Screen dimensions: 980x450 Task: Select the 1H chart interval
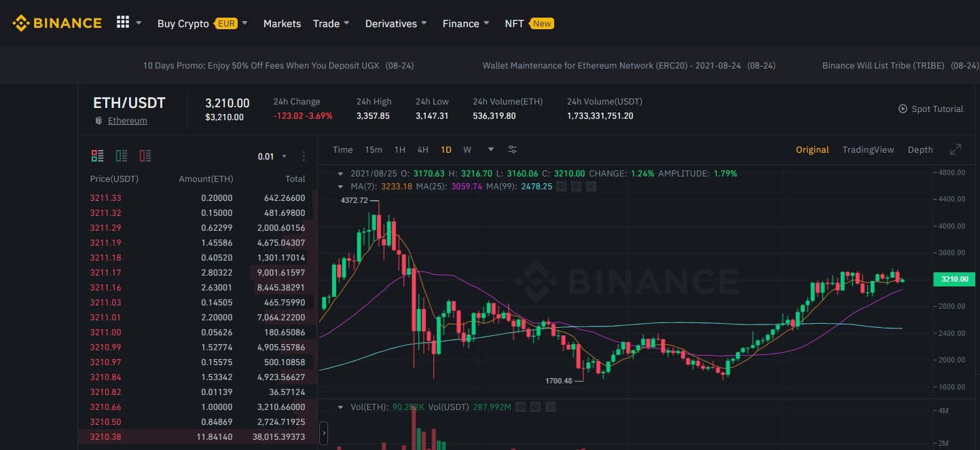400,149
